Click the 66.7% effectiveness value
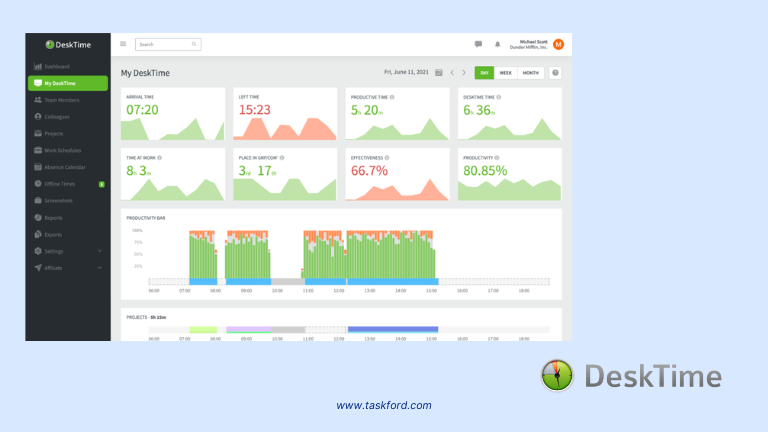The height and width of the screenshot is (432, 768). [x=369, y=171]
